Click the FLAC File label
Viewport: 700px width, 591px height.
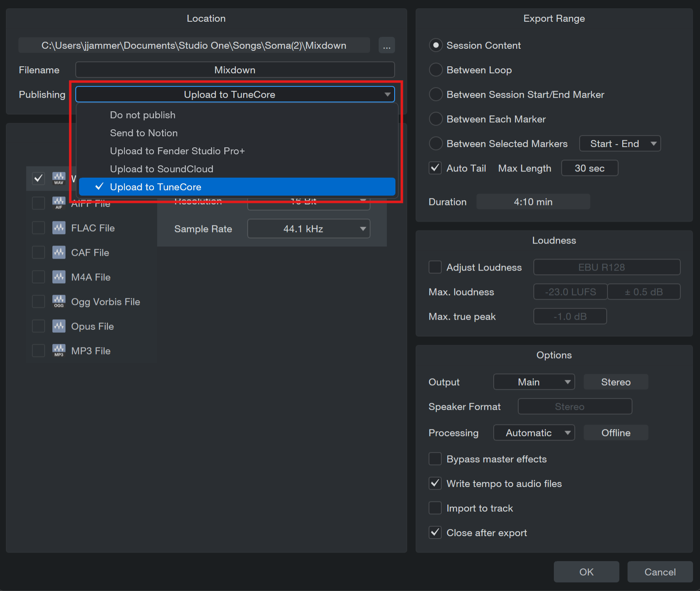[93, 228]
